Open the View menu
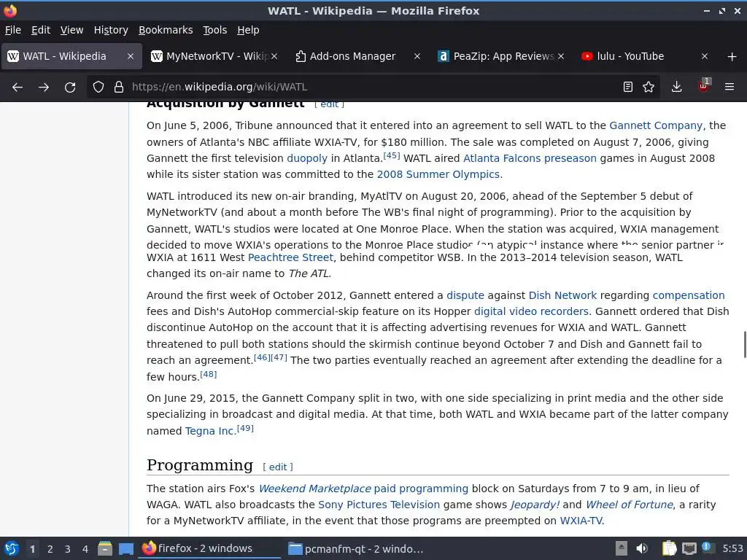 71,30
